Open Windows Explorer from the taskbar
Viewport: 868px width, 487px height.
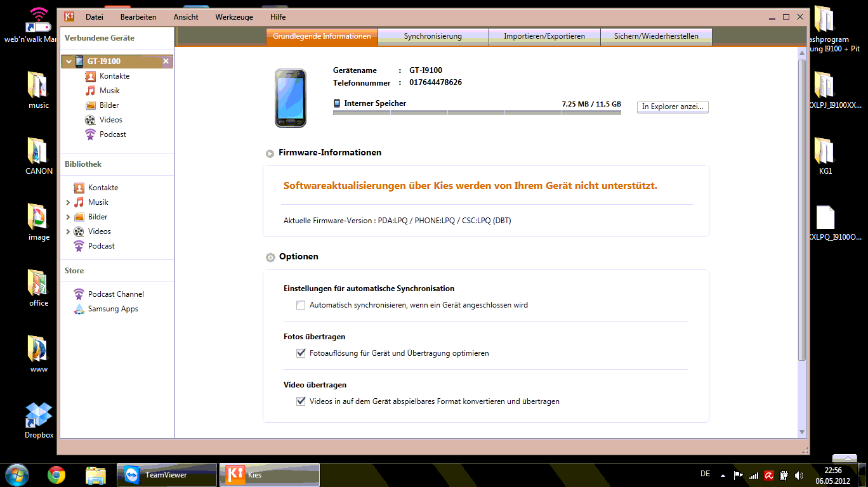coord(95,474)
